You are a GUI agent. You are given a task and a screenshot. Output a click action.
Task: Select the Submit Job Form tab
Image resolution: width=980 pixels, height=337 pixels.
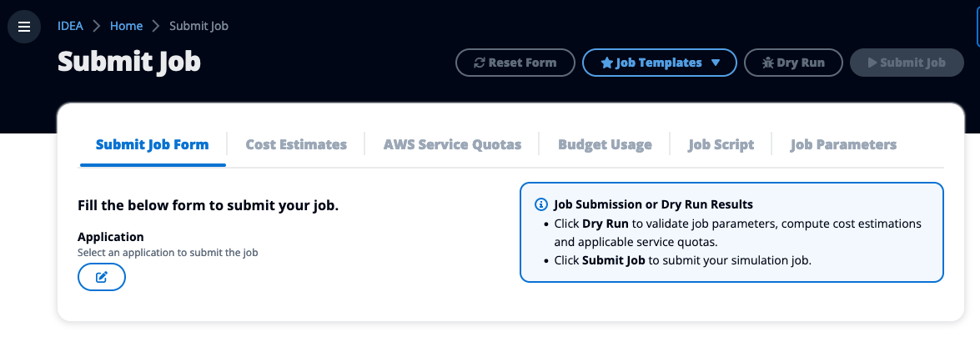click(x=153, y=144)
